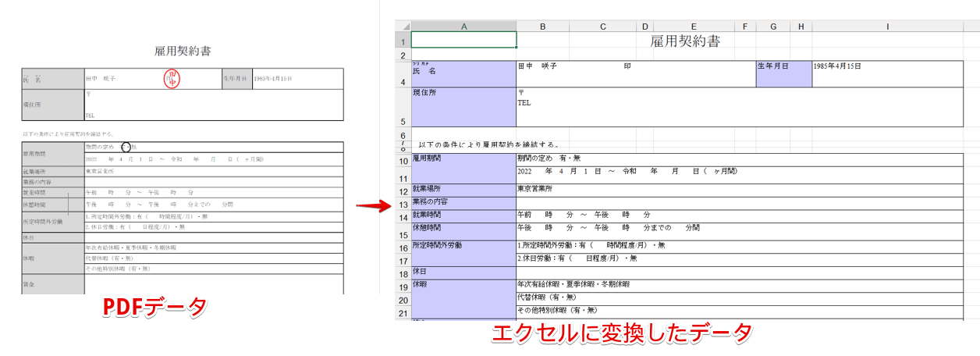Click the 就業場所 cell in the Excel sheet

463,190
